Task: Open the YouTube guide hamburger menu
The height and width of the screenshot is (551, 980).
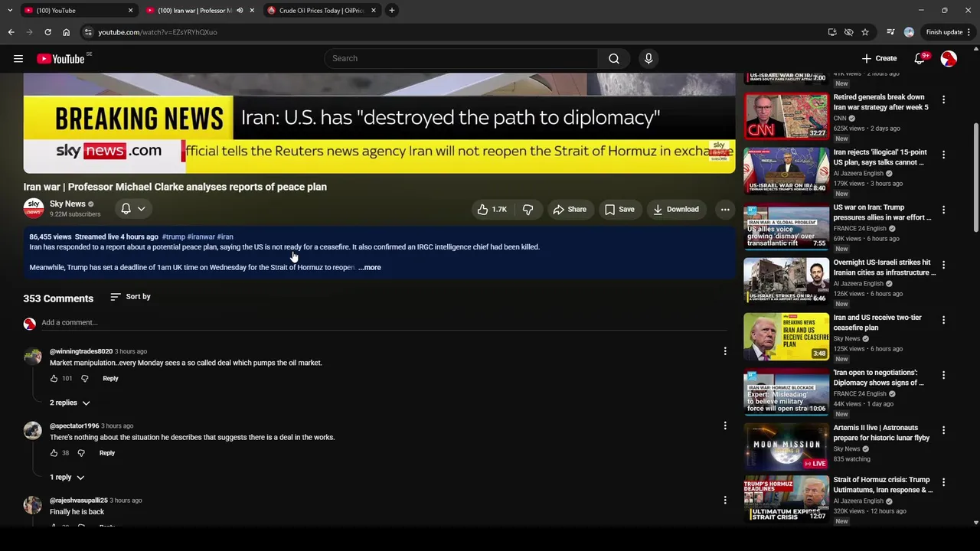Action: (x=18, y=58)
